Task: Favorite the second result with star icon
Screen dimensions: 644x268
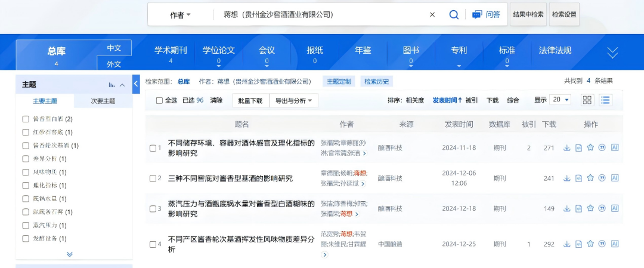Action: (x=590, y=178)
